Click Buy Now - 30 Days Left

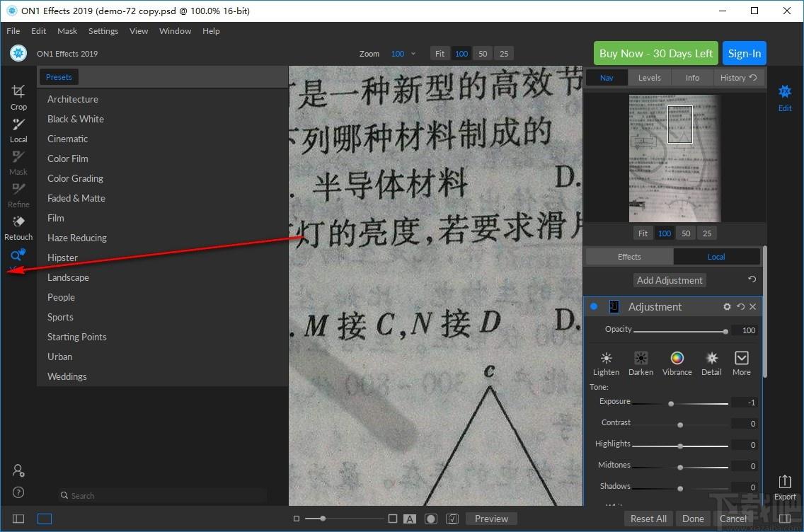(656, 53)
